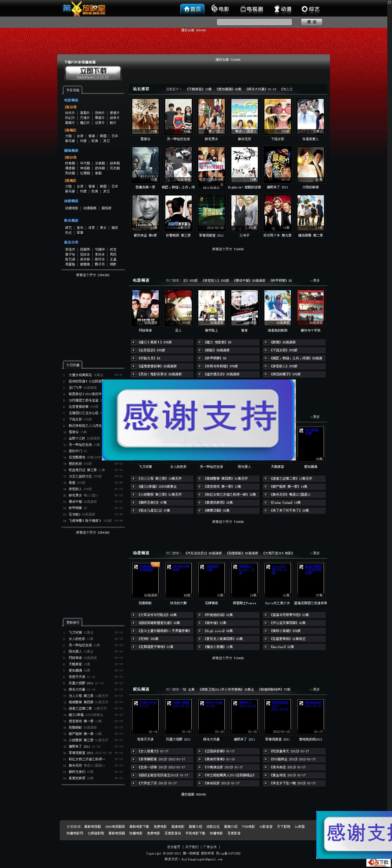Open 康熙来了 2011 poster in 站长推荐

click(x=277, y=164)
